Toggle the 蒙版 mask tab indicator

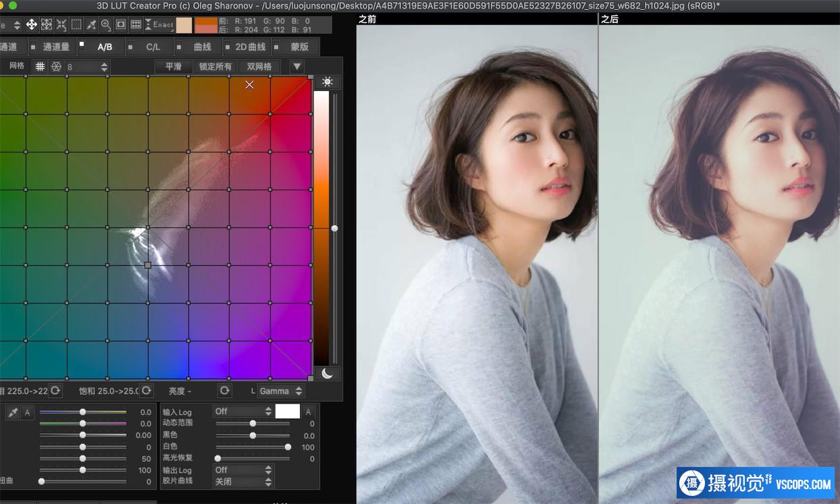[276, 47]
